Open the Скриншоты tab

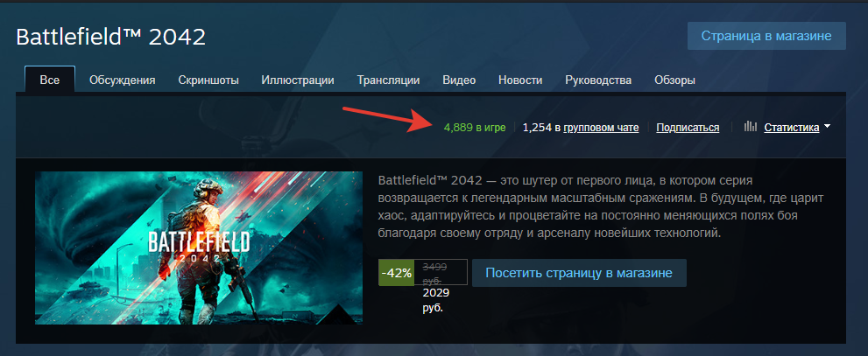point(208,80)
